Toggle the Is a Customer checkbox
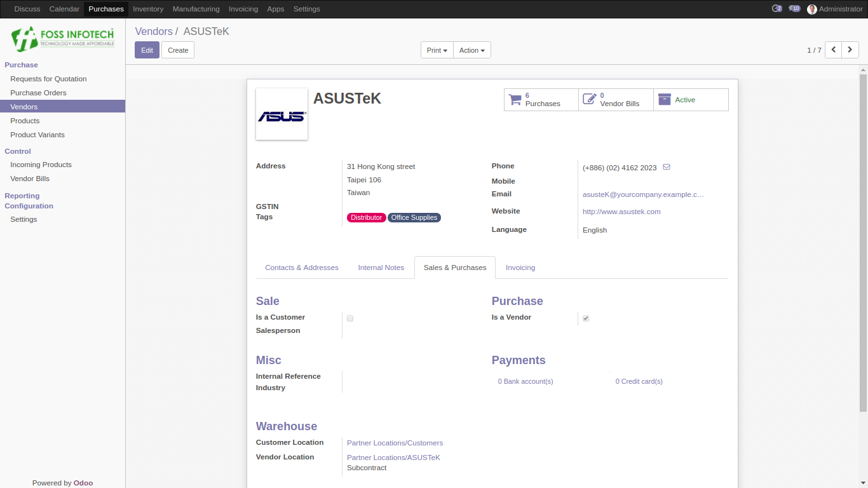868x488 pixels. pos(350,318)
